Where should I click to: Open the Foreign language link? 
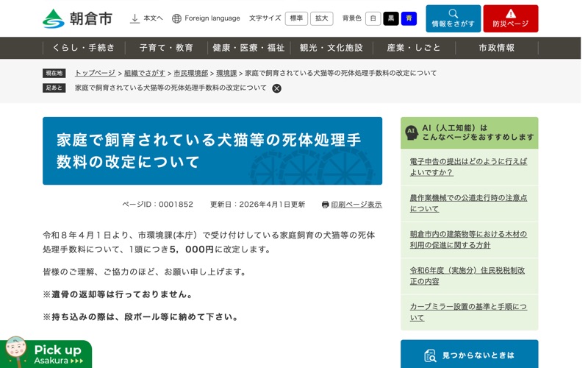coord(212,18)
